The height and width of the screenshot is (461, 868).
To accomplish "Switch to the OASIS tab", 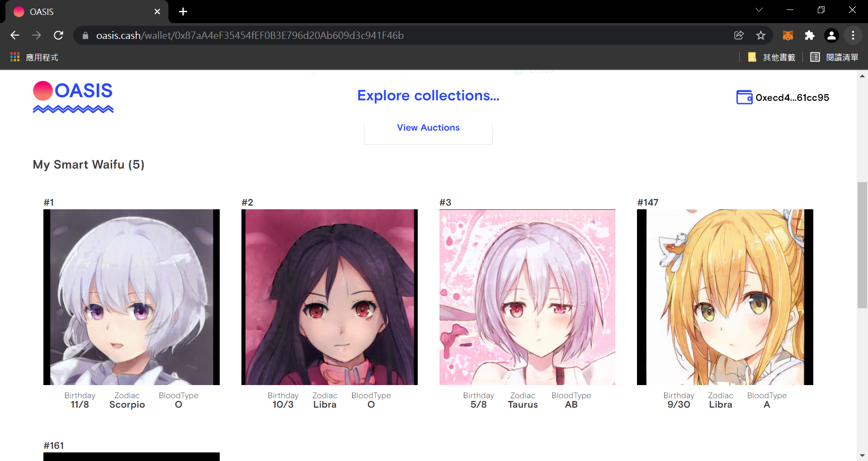I will tap(86, 12).
